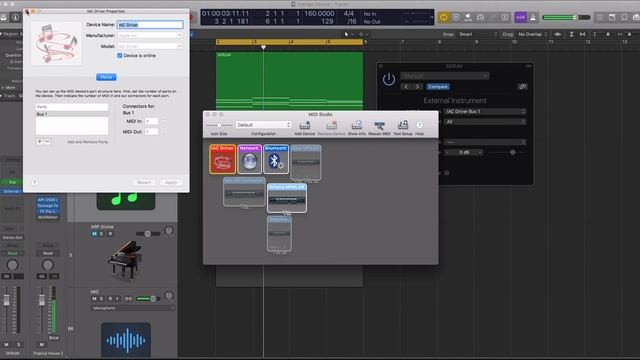
Task: Open the plugin preset dropdown set to Manual
Action: 444,76
